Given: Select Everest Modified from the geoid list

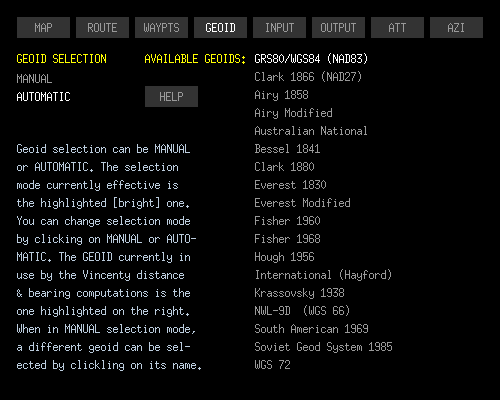Looking at the screenshot, I should point(302,203).
